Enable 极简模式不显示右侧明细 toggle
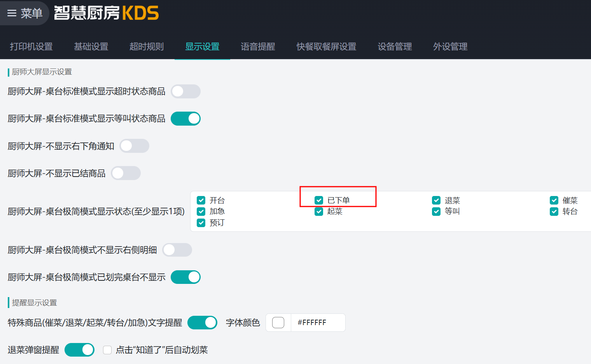591x364 pixels. 177,250
